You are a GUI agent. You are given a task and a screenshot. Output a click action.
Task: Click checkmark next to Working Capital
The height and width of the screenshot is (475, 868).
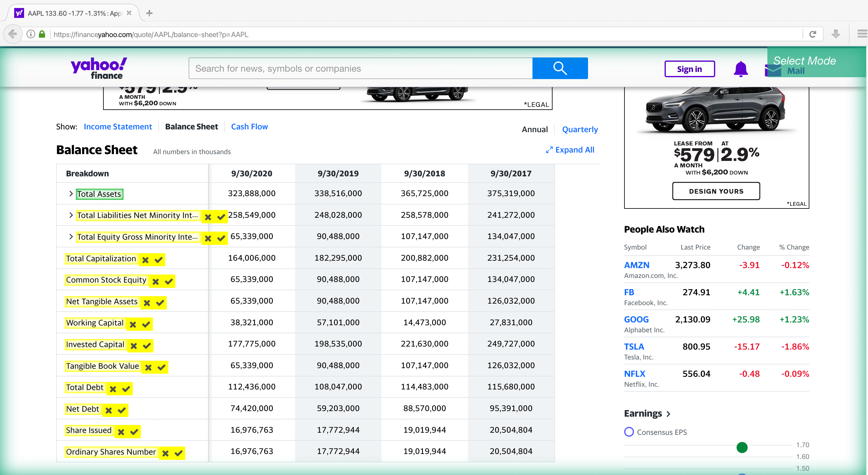coord(146,325)
